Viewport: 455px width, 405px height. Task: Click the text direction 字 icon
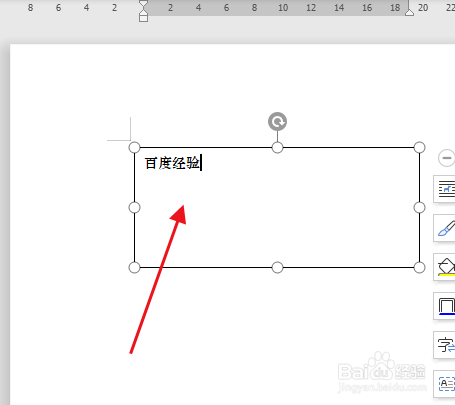[445, 345]
